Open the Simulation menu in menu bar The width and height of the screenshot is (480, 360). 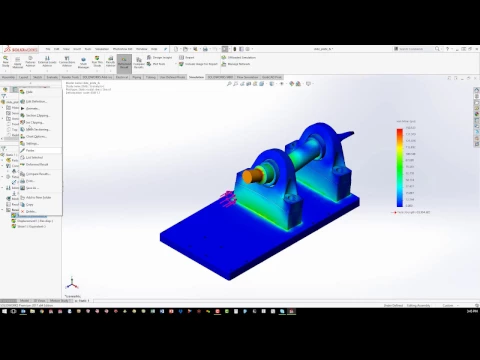(102, 49)
